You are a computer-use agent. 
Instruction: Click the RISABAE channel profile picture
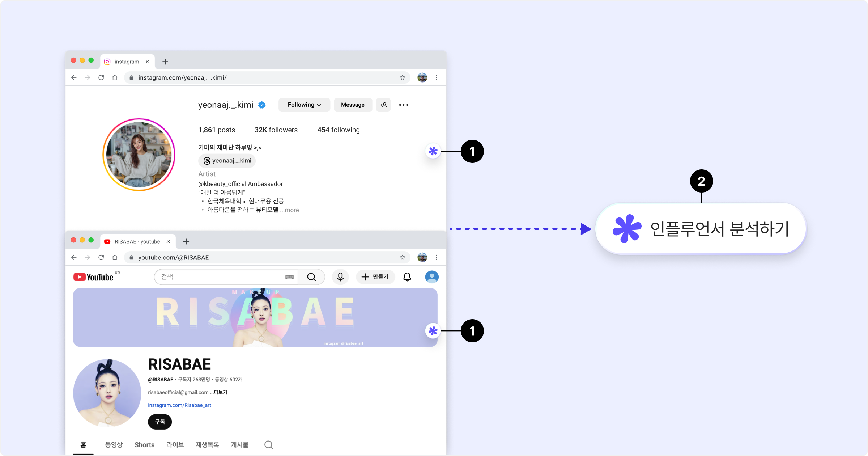[x=107, y=393]
